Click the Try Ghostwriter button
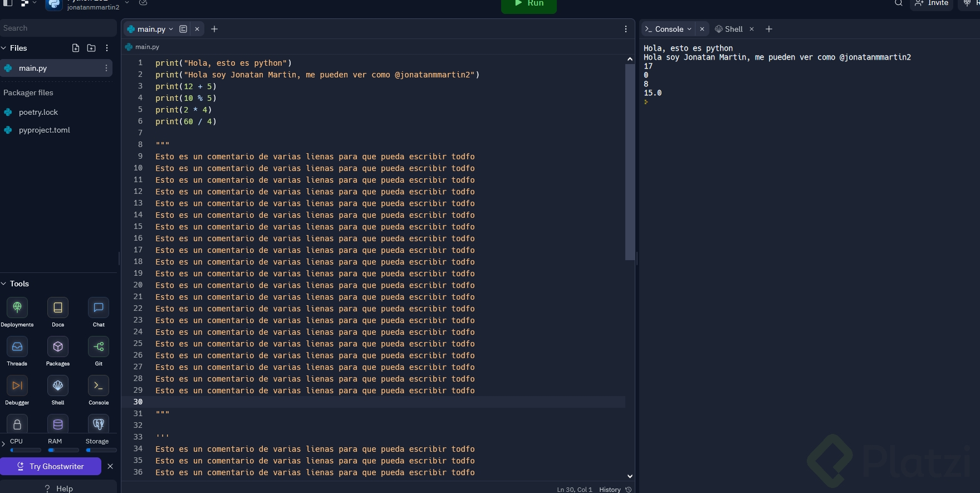 coord(51,466)
